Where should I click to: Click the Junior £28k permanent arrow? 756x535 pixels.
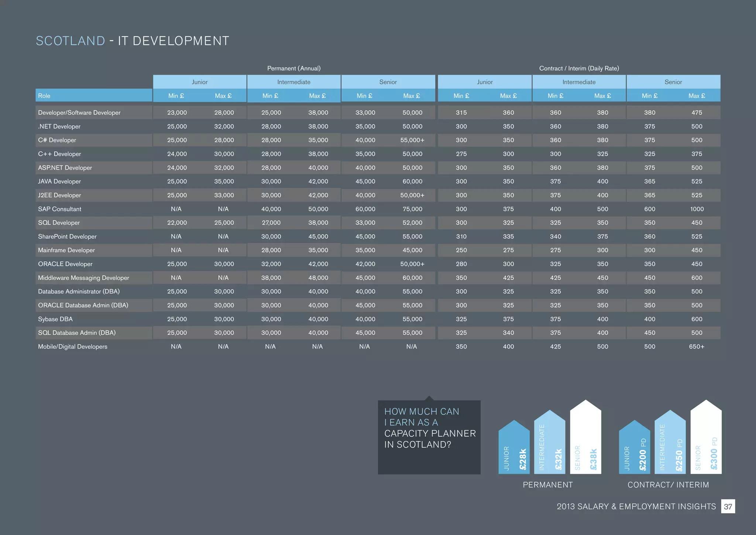[514, 449]
